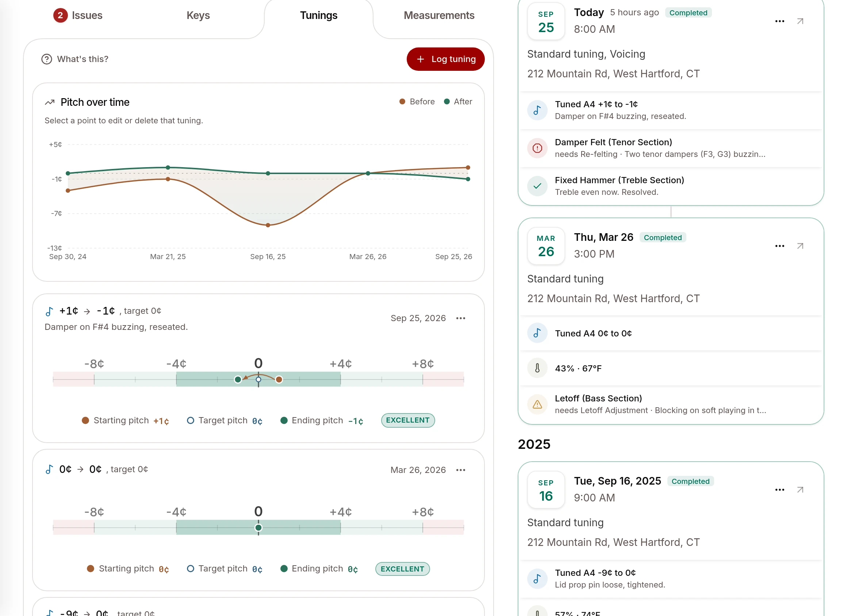
Task: Open Fixed Hammer (Treble Section) row
Action: tap(671, 186)
